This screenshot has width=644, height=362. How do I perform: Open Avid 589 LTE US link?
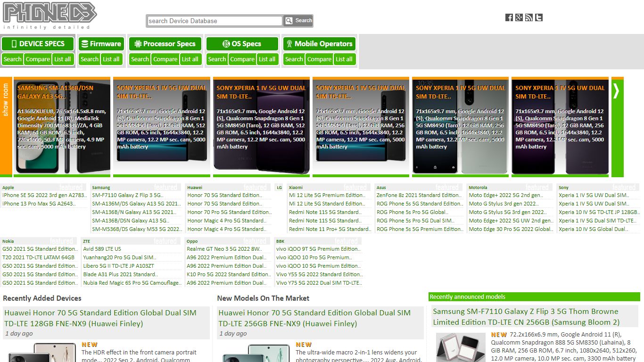coord(102,249)
